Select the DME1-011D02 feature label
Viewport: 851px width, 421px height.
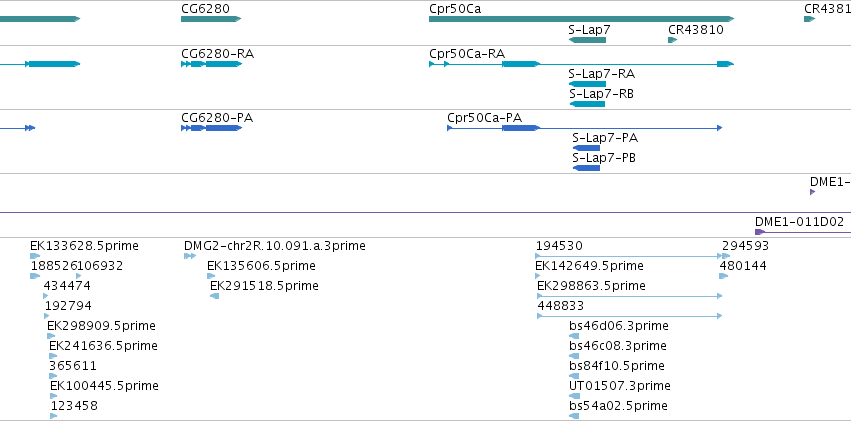[x=799, y=221]
